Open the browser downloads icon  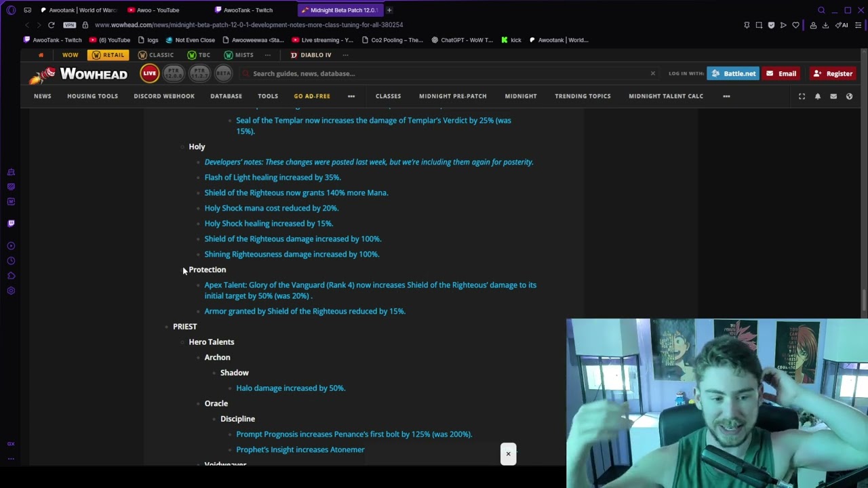[x=825, y=25]
